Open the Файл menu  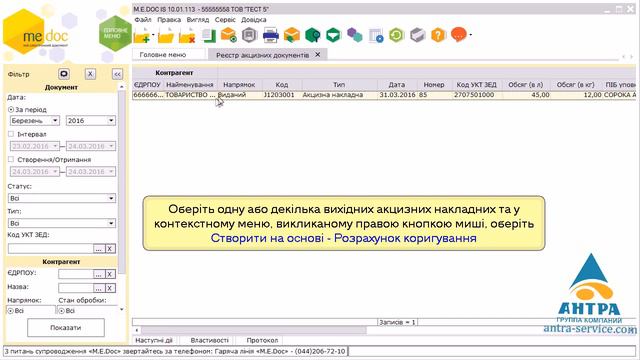point(143,20)
